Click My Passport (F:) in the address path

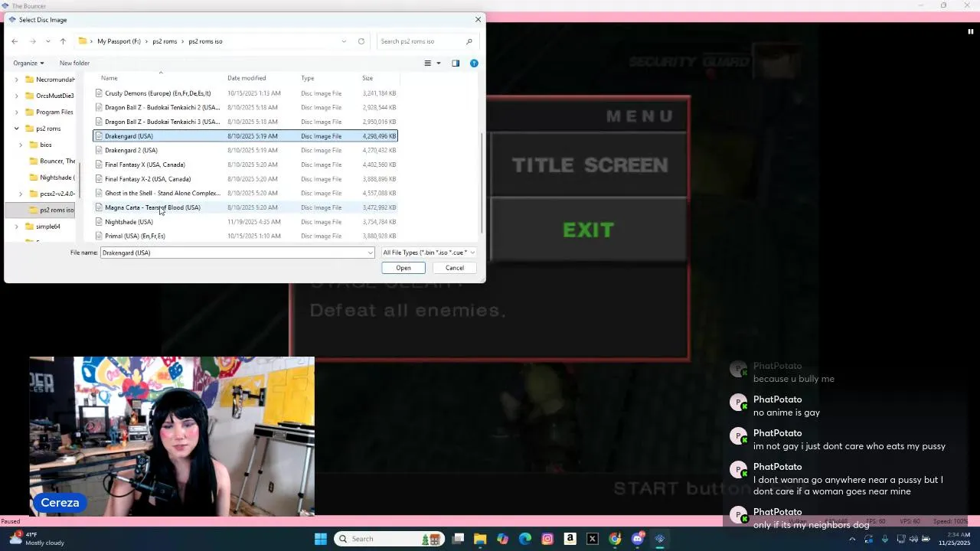click(119, 41)
